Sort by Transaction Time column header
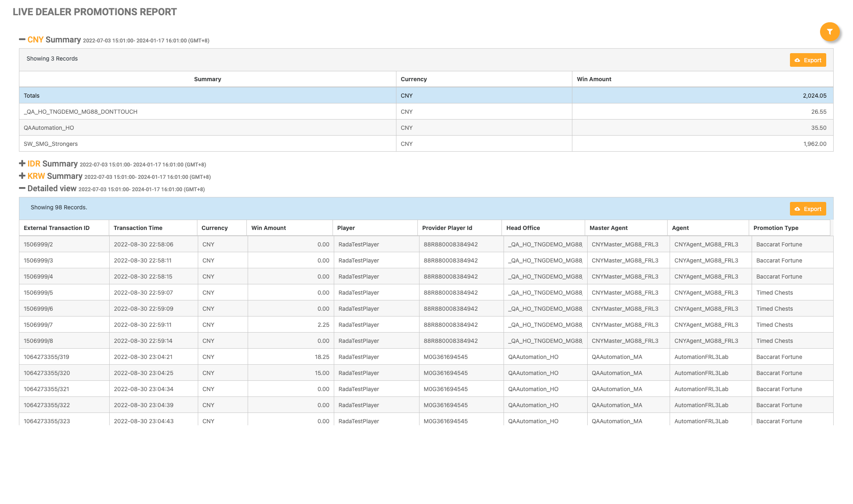The height and width of the screenshot is (504, 853). (138, 228)
